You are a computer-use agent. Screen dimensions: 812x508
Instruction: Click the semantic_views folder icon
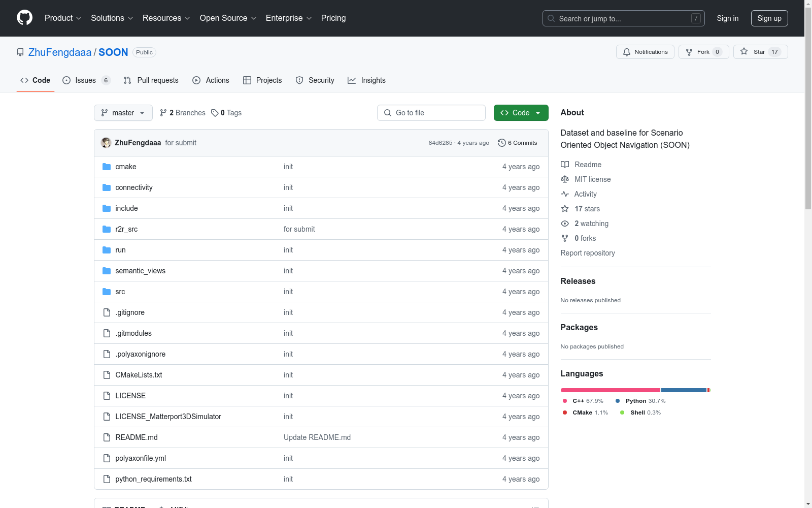(x=107, y=271)
